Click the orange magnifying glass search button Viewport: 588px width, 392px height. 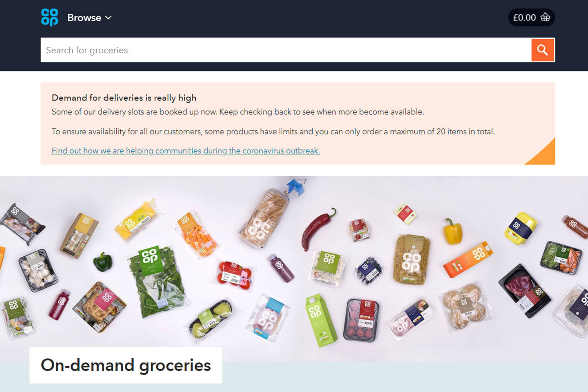[543, 50]
